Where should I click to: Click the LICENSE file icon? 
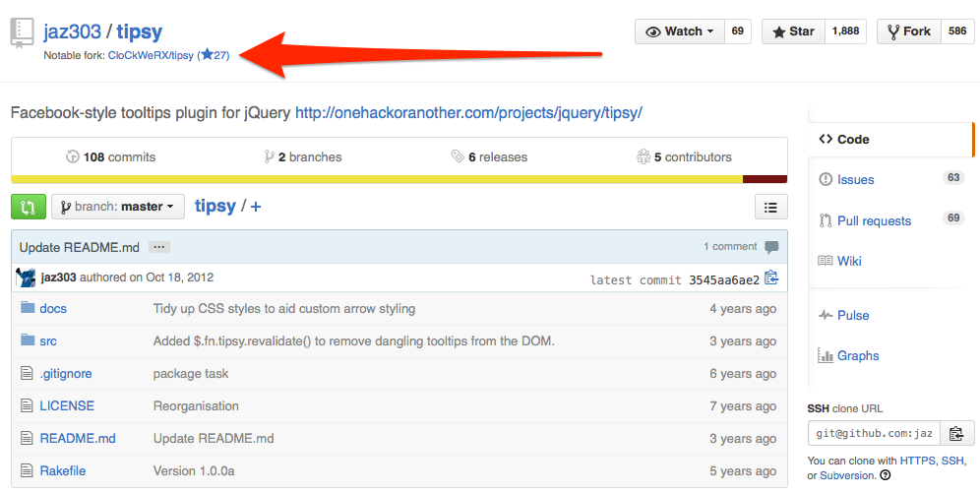[x=27, y=405]
